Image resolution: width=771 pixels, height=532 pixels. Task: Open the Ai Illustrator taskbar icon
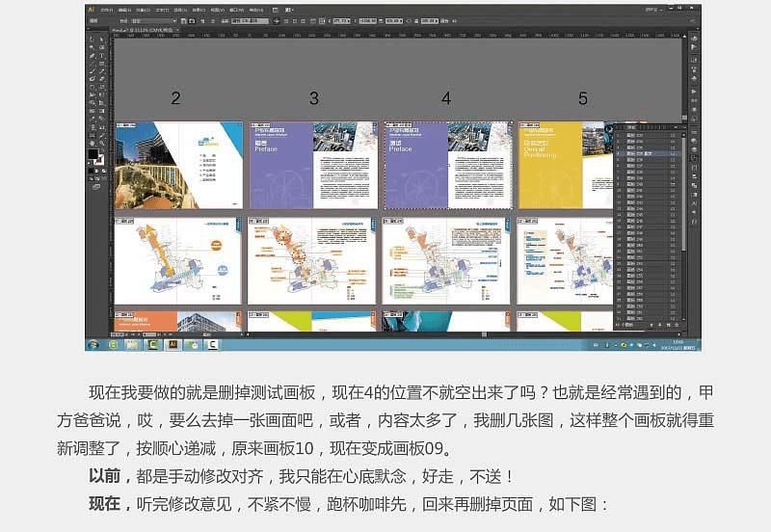(173, 345)
